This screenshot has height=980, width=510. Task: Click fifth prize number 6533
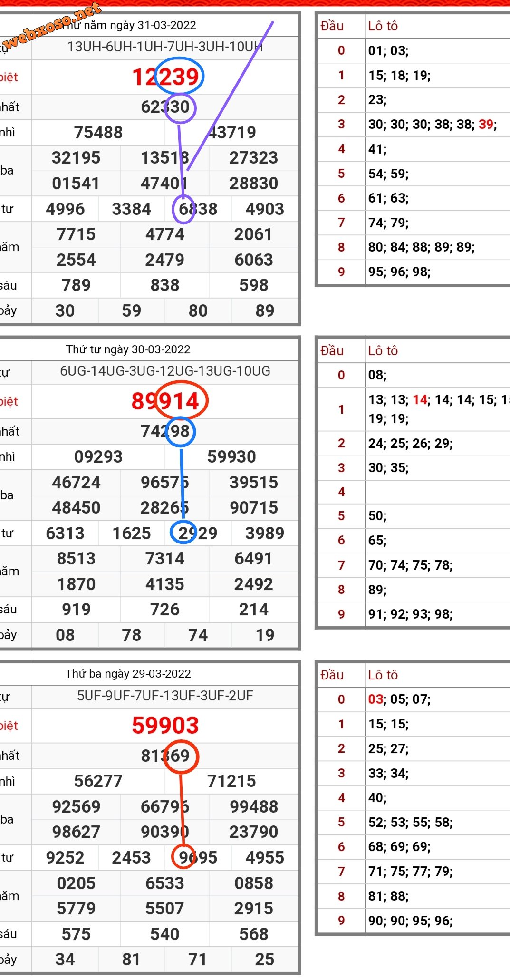coord(165,883)
